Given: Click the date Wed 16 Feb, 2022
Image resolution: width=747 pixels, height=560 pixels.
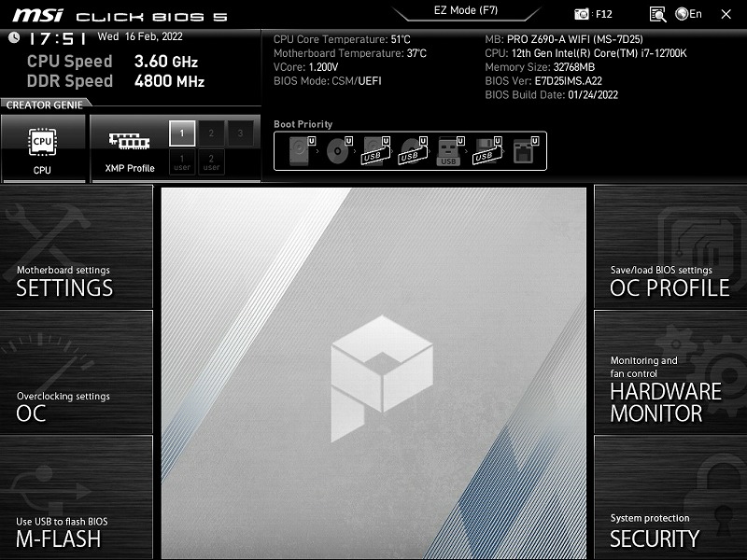Looking at the screenshot, I should [x=140, y=36].
